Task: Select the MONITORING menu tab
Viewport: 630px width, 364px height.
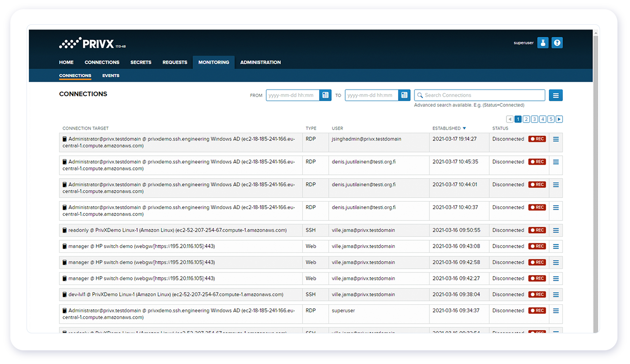Action: [x=214, y=62]
